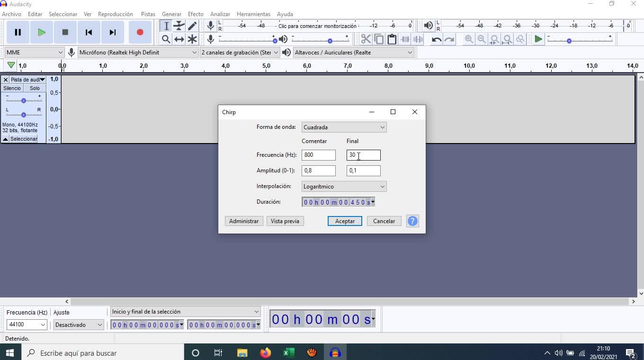The height and width of the screenshot is (360, 644).
Task: Open the Forma de onda dropdown
Action: point(344,127)
